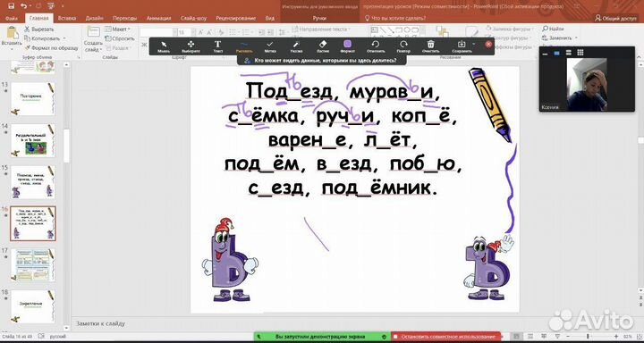Select slide 18 thumbnail
644x343 pixels.
click(x=32, y=307)
